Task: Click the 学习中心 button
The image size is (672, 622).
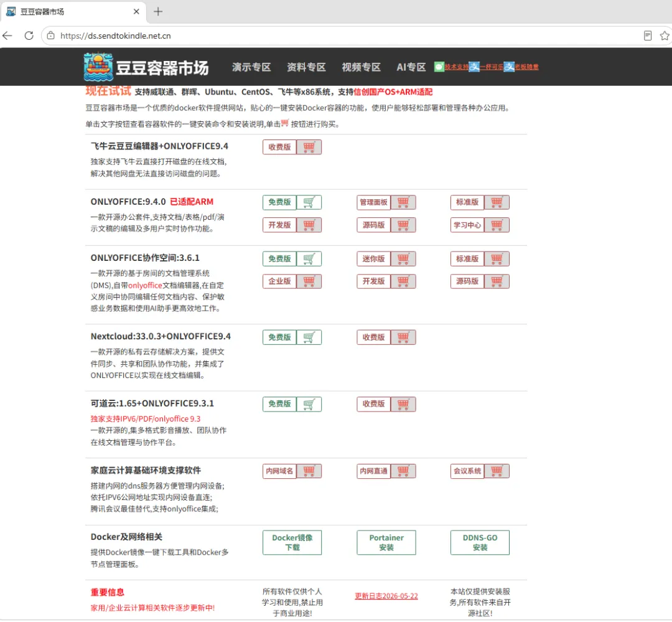Action: [467, 225]
